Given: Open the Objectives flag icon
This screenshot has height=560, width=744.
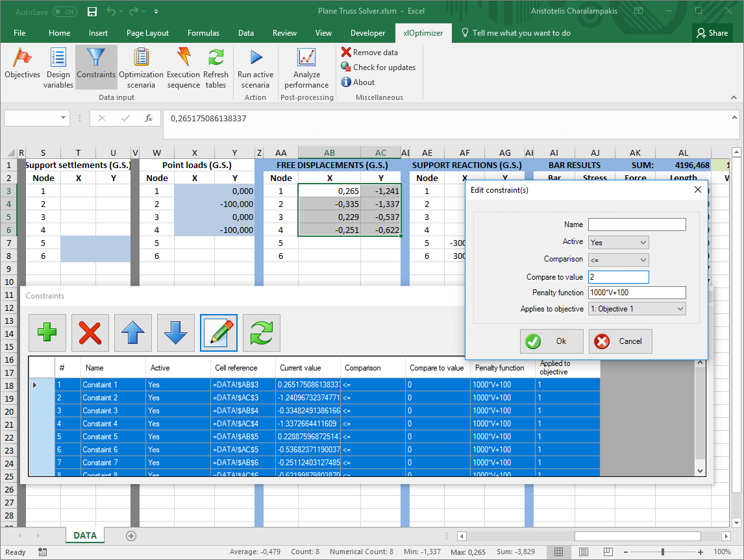Looking at the screenshot, I should (22, 58).
